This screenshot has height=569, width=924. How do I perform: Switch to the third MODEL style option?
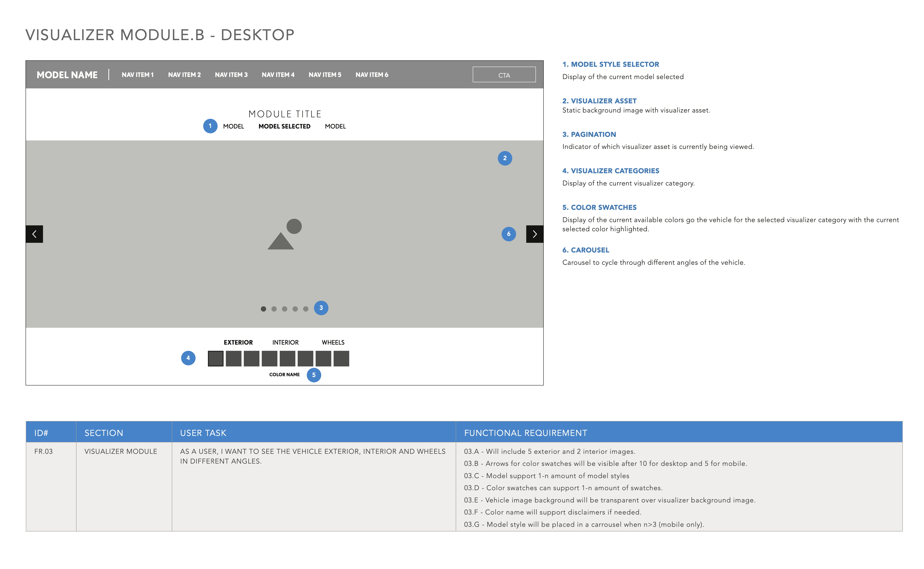click(x=335, y=126)
